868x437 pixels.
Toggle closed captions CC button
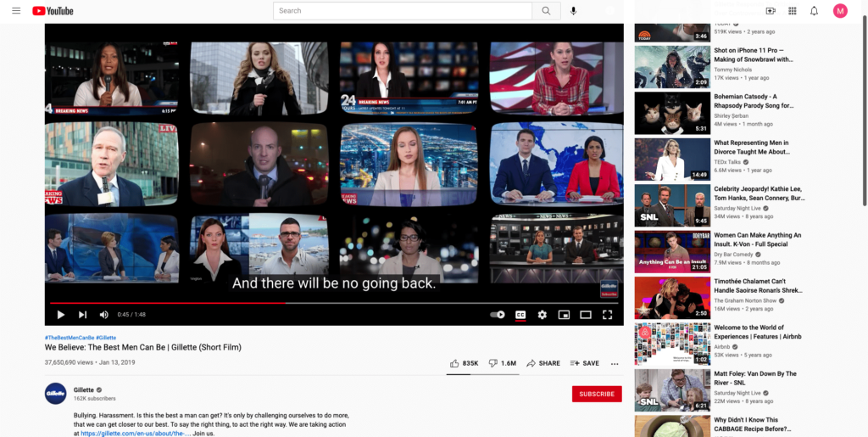pos(520,315)
